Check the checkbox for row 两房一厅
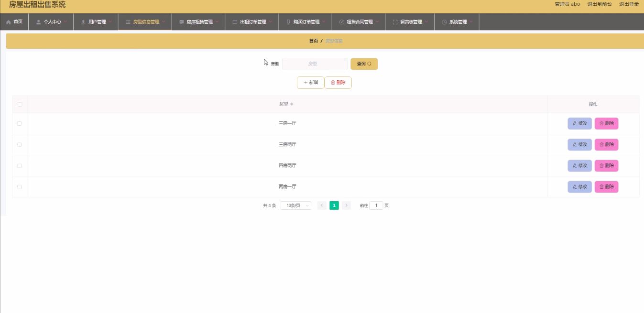Viewport: 644px width, 313px height. click(x=20, y=186)
